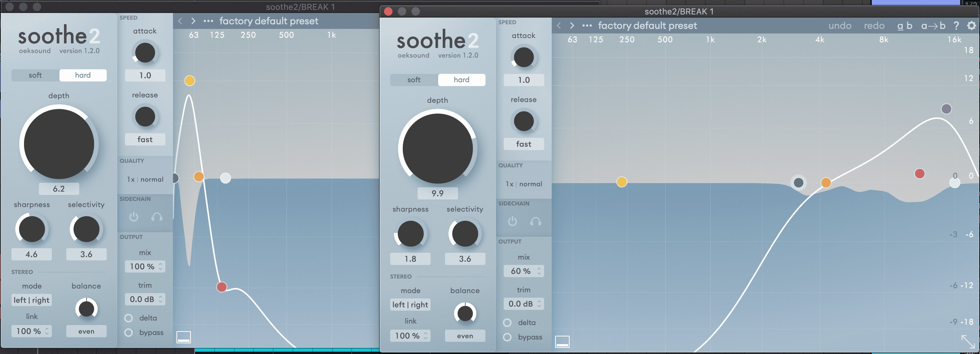Click factory default preset name in right window
980x354 pixels.
click(647, 26)
